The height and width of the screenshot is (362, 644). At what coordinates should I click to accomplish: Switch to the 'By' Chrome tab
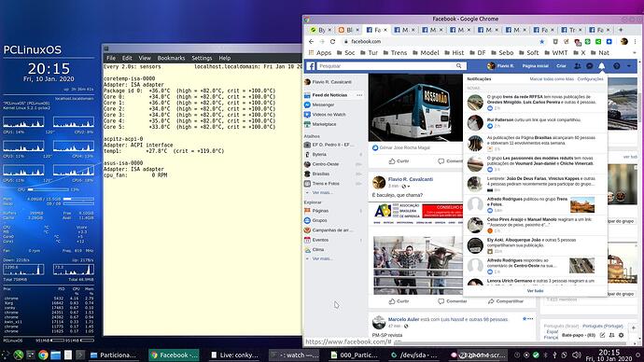coord(321,30)
